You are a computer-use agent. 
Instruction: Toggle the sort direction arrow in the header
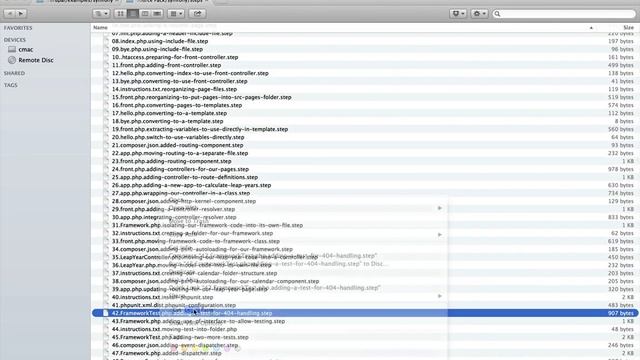(591, 28)
